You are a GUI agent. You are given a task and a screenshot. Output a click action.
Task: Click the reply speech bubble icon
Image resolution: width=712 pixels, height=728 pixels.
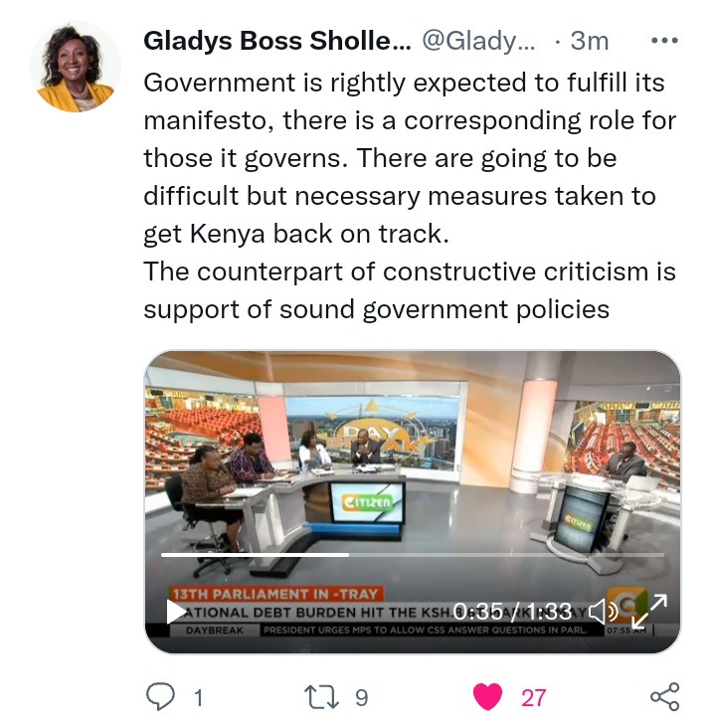[x=160, y=696]
